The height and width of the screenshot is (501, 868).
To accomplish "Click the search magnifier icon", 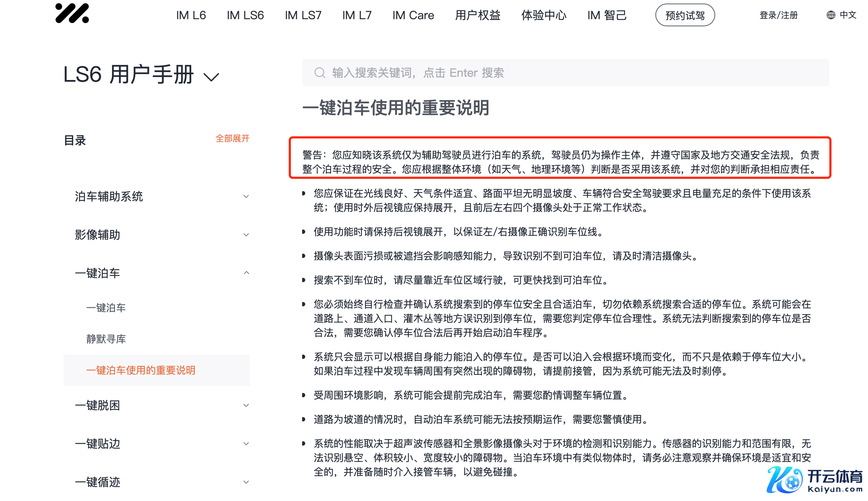I will pyautogui.click(x=320, y=73).
